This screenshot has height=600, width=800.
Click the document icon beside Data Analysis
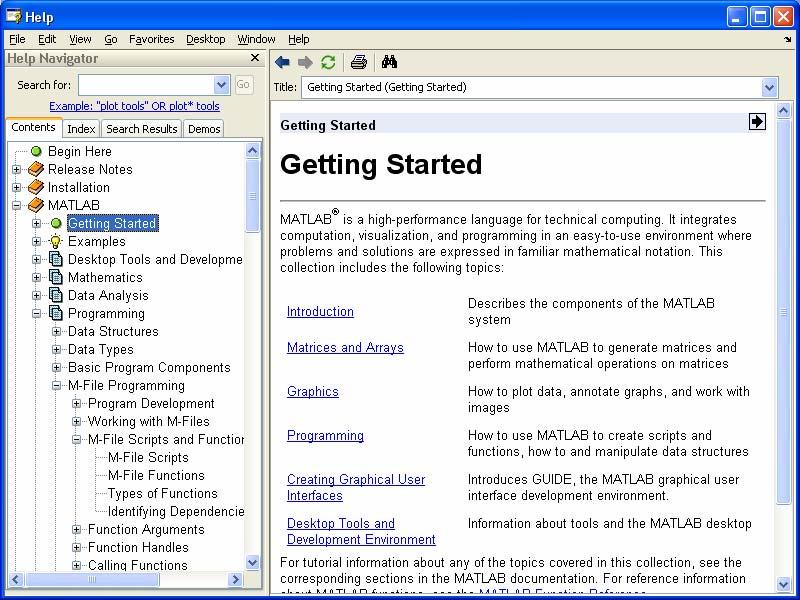coord(56,295)
